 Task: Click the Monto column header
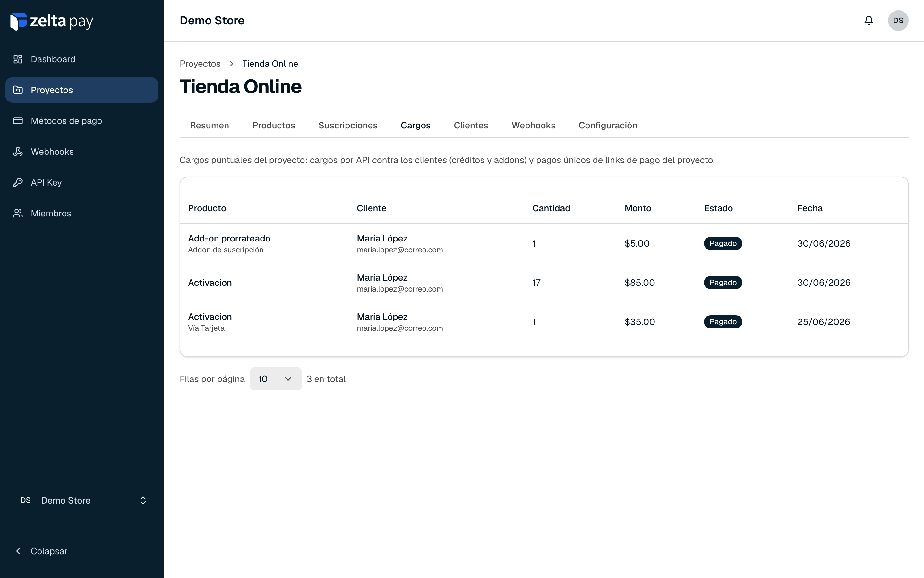pos(637,208)
